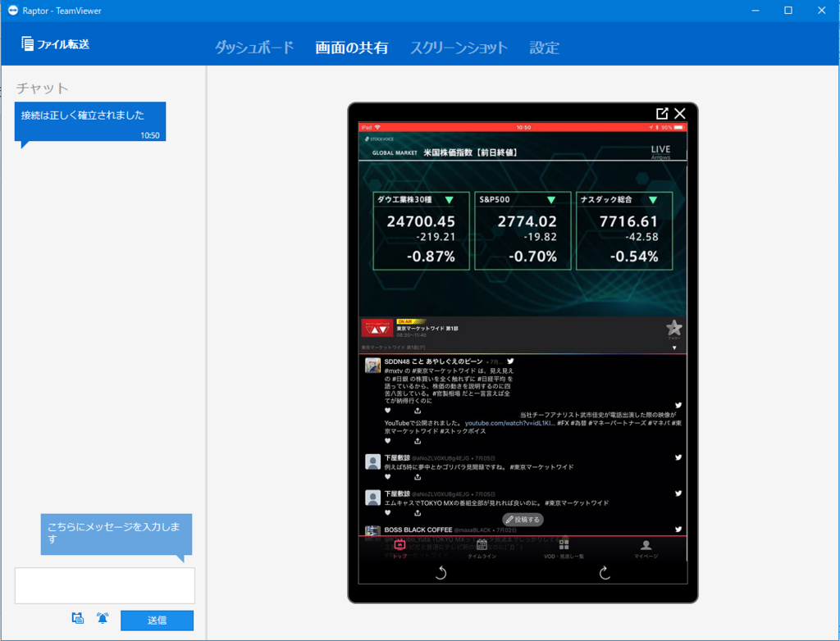840x641 pixels.
Task: Click the こちらにメッセージを入力します hint bubble
Action: [x=116, y=534]
